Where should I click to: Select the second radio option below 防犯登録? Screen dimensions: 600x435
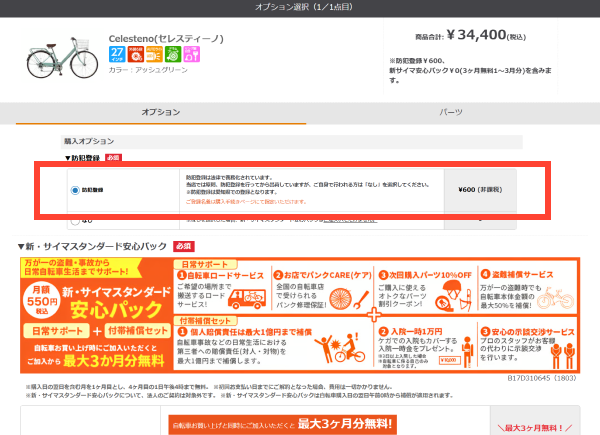tap(75, 219)
